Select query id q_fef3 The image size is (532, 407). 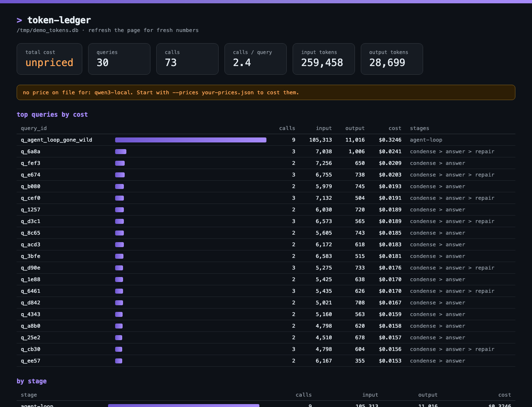coord(30,163)
